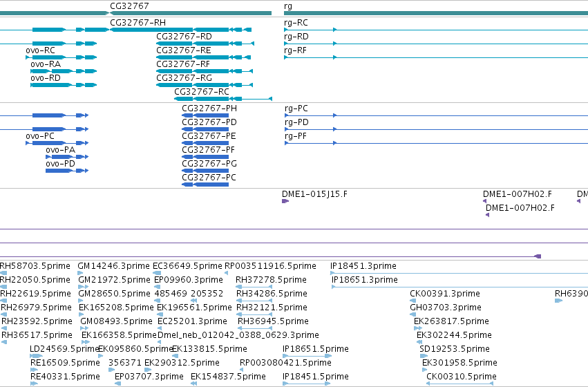Click the CG32767-PH protein label
This screenshot has width=588, height=387.
pyautogui.click(x=209, y=108)
